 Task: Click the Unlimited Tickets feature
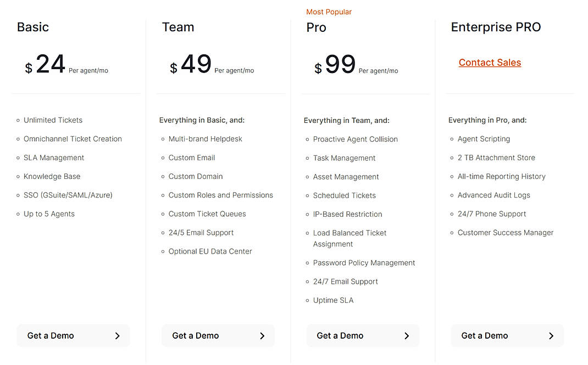[x=53, y=120]
